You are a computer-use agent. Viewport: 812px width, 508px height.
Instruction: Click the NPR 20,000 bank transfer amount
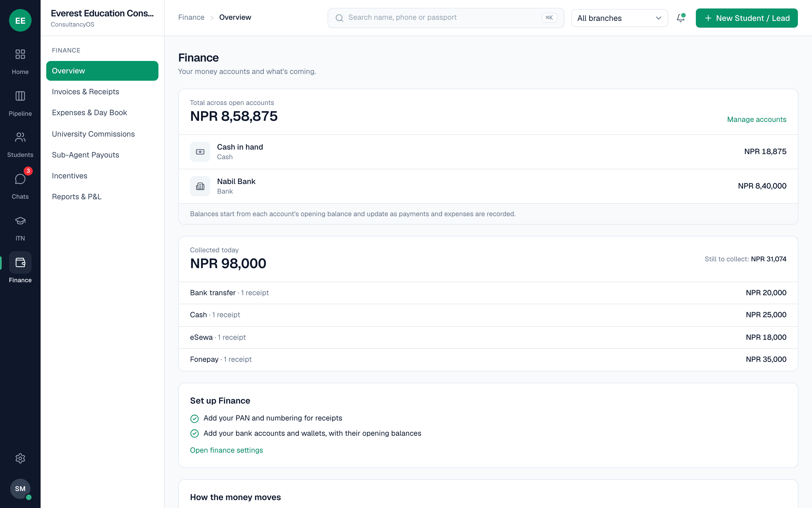click(x=766, y=293)
